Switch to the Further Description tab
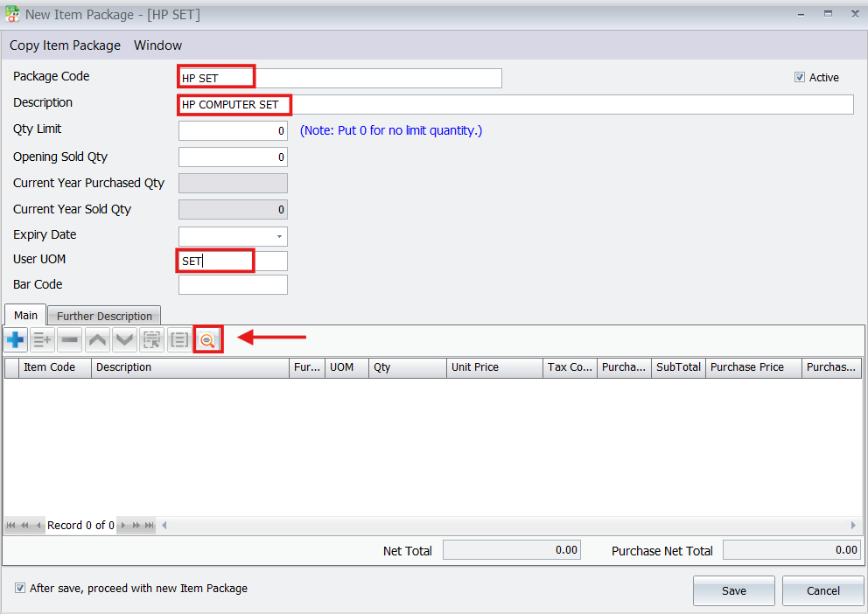 (x=104, y=316)
